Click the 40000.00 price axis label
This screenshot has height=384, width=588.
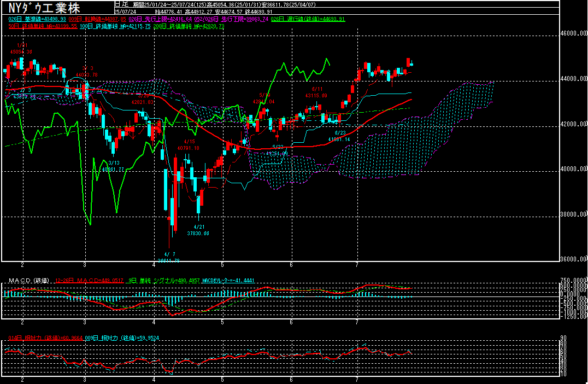pyautogui.click(x=573, y=169)
